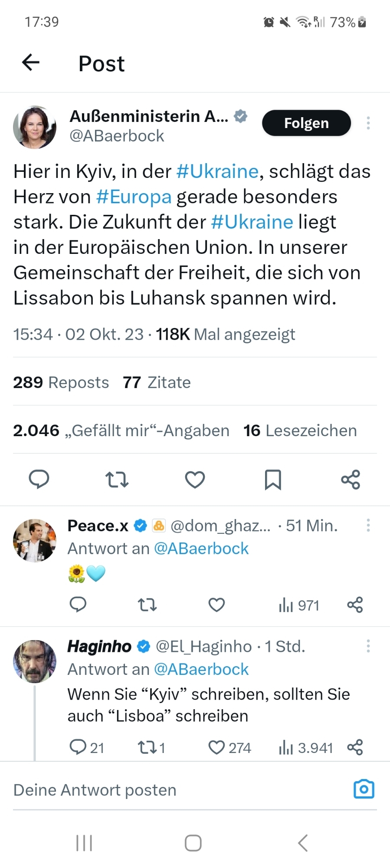Bookmark the main post
This screenshot has width=390, height=868.
(273, 480)
